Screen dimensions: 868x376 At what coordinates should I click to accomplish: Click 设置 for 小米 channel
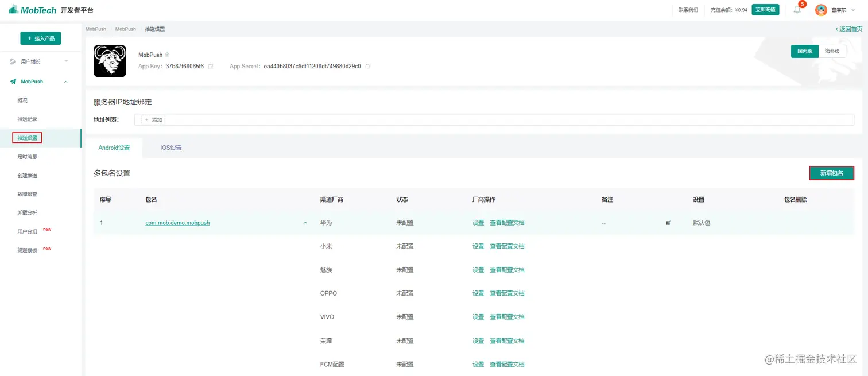(478, 246)
